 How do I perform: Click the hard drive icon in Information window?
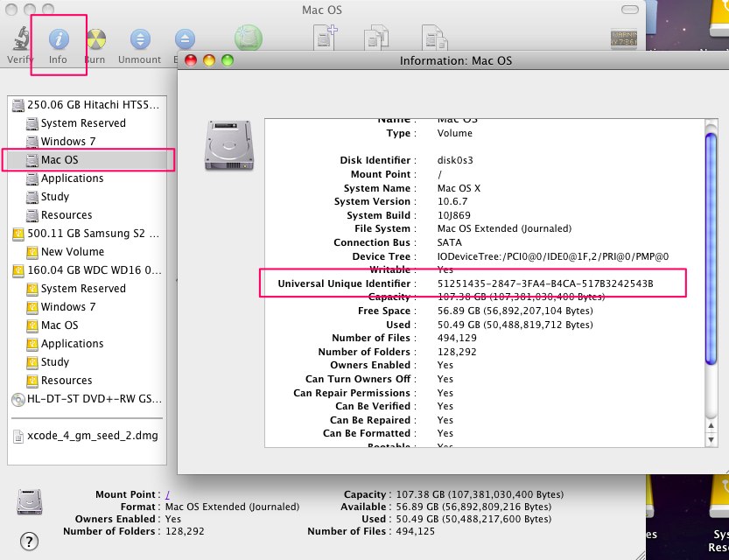(229, 145)
